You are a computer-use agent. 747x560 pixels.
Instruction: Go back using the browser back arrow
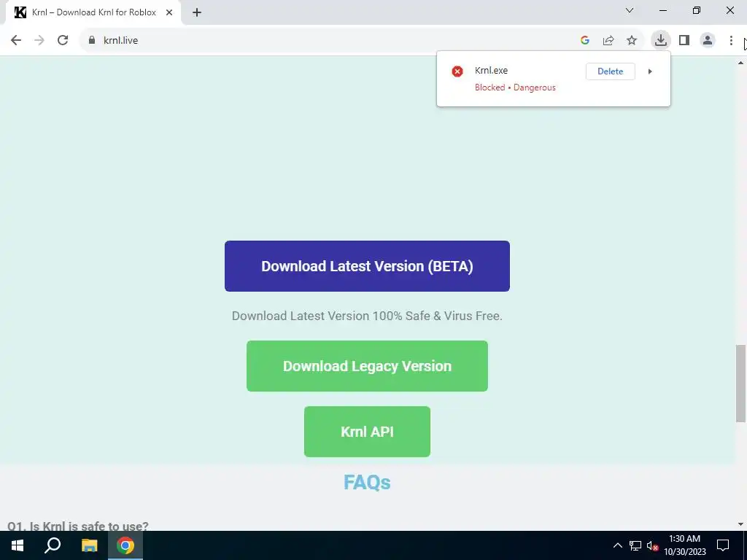[x=16, y=41]
